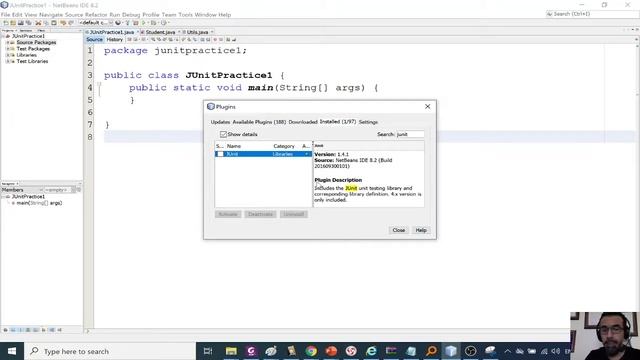Screen dimensions: 640x360
Task: Click the Deactivate button
Action: tap(260, 214)
